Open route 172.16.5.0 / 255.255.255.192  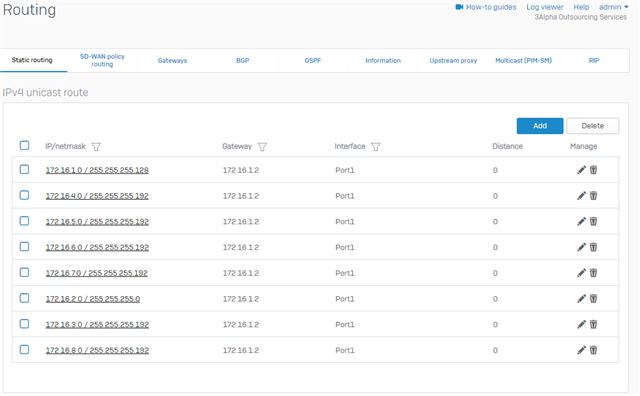97,222
